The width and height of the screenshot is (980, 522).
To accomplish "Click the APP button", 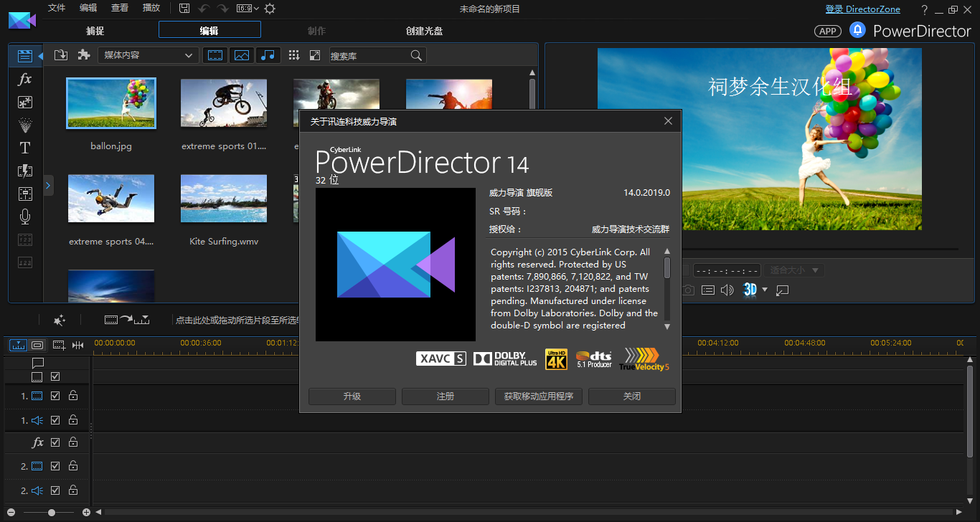I will click(828, 31).
